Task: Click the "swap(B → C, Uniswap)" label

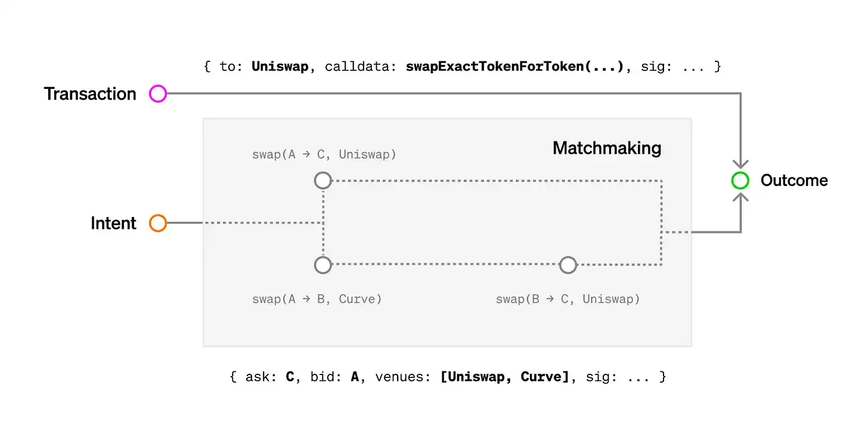Action: [x=568, y=299]
